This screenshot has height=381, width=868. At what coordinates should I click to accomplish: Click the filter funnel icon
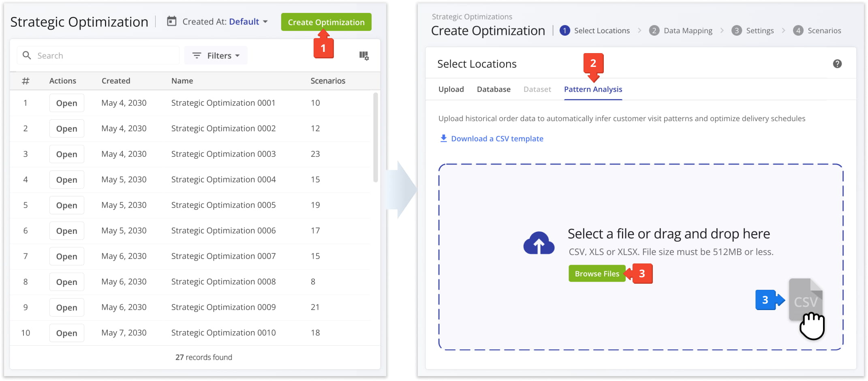pos(197,55)
